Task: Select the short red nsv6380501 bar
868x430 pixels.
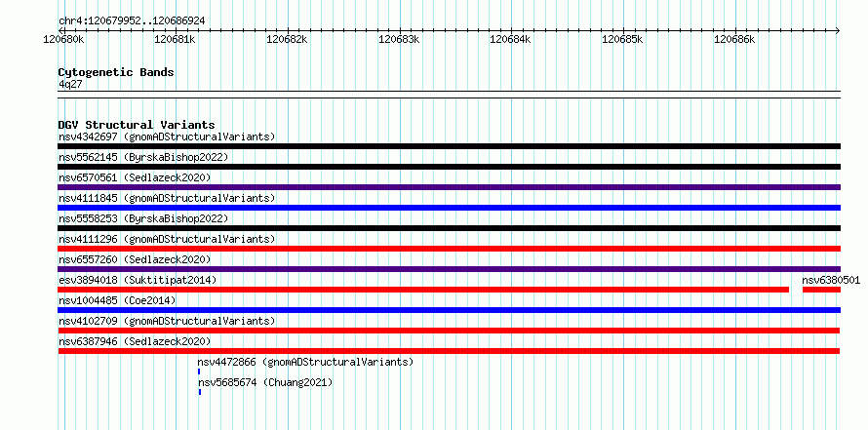Action: pyautogui.click(x=821, y=290)
